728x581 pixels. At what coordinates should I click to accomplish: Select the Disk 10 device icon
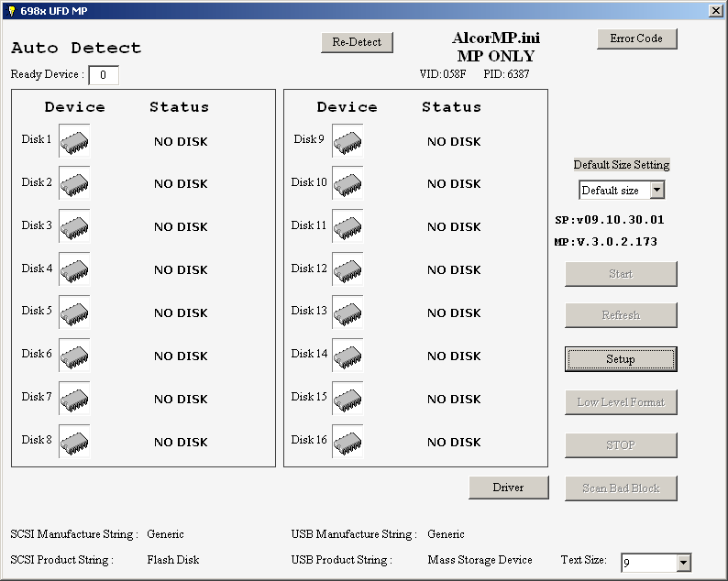click(347, 183)
